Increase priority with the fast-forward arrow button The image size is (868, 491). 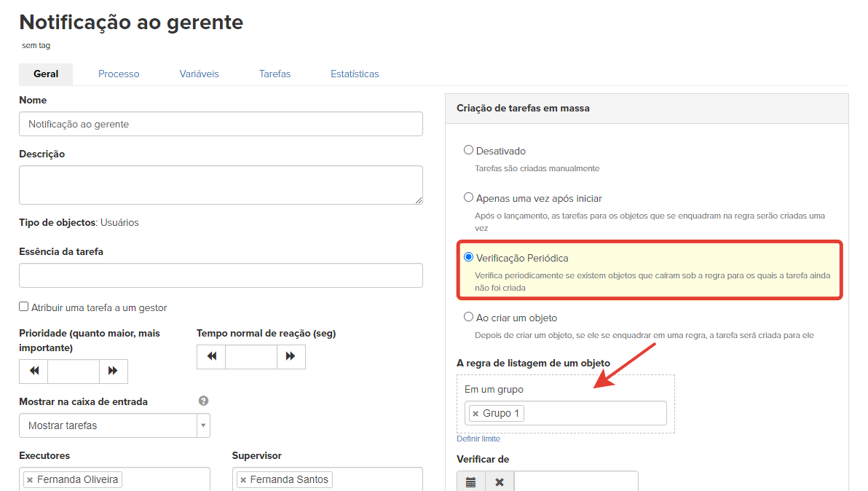click(113, 371)
